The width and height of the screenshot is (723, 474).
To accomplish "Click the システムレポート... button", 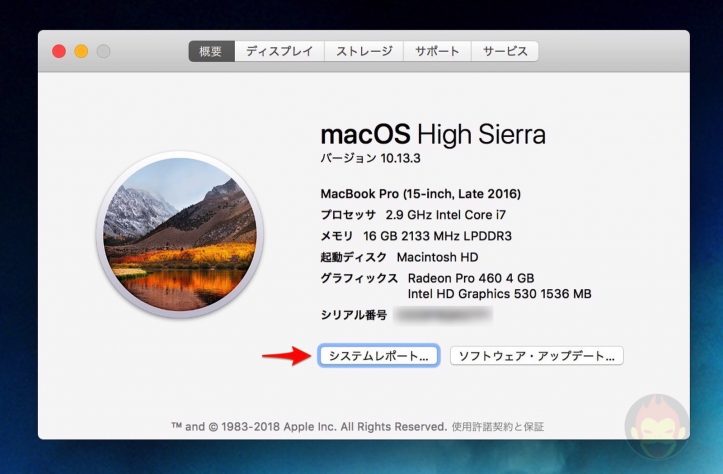I will [379, 356].
